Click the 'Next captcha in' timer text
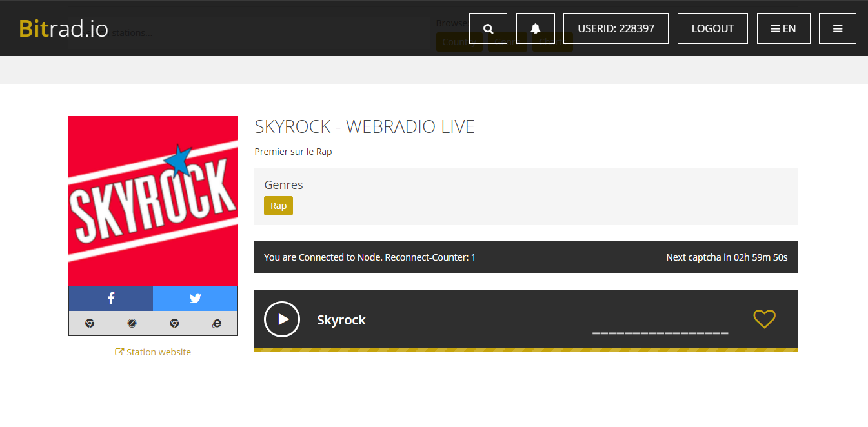 coord(727,257)
